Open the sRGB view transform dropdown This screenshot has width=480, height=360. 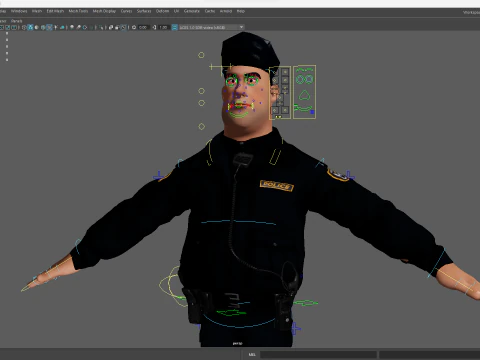point(211,27)
